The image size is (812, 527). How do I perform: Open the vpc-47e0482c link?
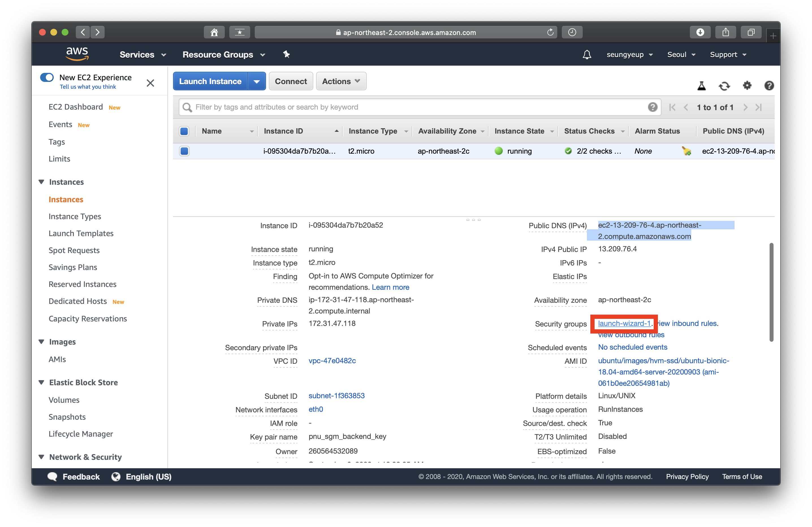pyautogui.click(x=332, y=361)
